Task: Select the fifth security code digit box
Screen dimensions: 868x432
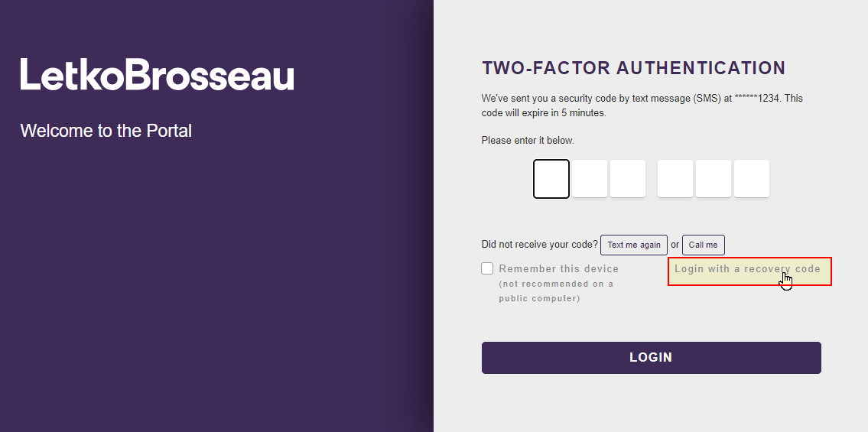Action: (714, 179)
